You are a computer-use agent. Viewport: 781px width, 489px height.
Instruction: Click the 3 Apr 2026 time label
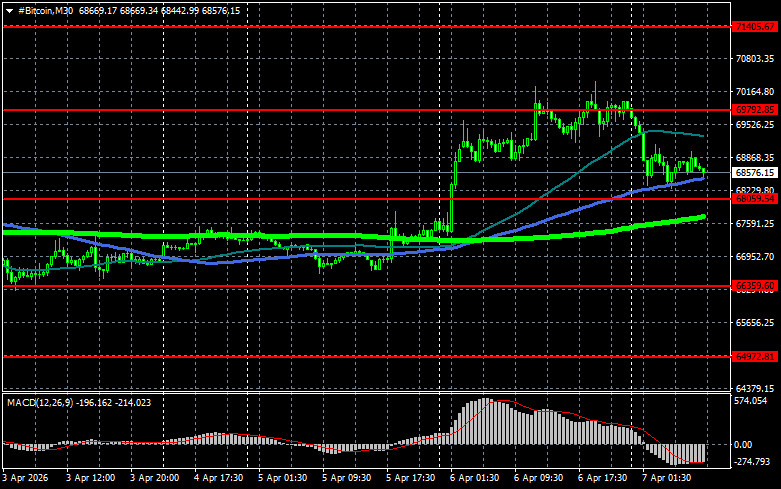[25, 478]
